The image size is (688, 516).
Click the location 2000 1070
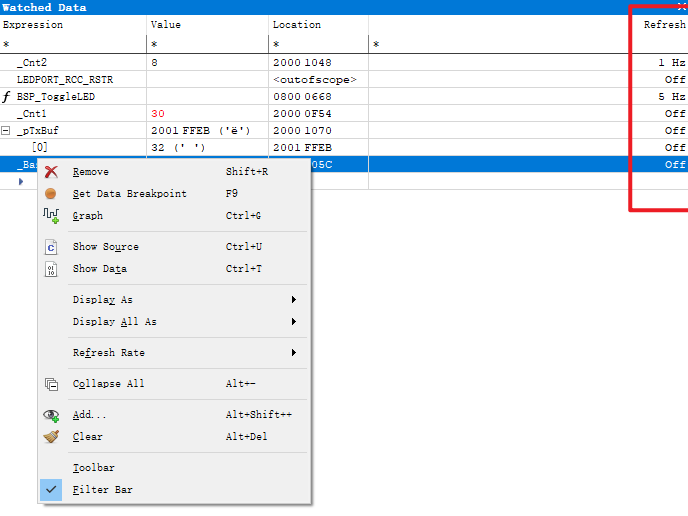(302, 131)
